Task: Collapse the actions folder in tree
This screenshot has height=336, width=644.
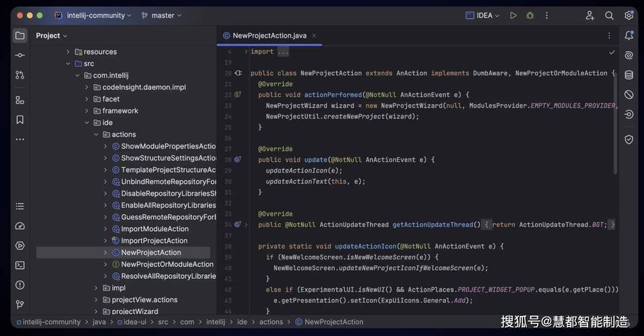Action: point(96,134)
